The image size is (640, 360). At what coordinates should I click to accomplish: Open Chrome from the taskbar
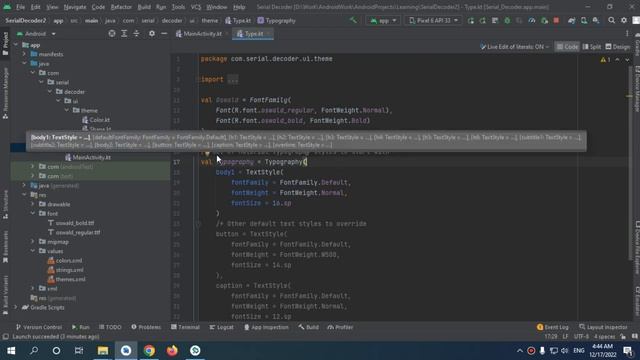click(149, 351)
